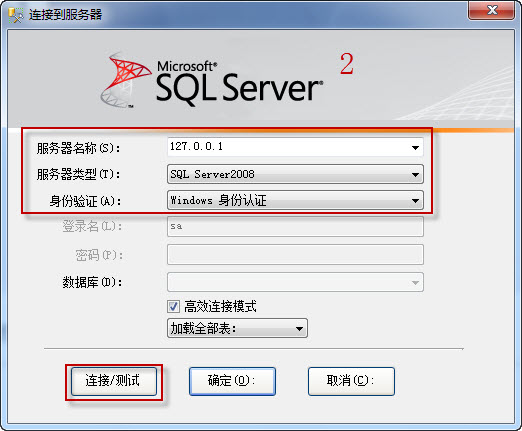Expand the server type SQL Server2008 combo

pos(295,174)
